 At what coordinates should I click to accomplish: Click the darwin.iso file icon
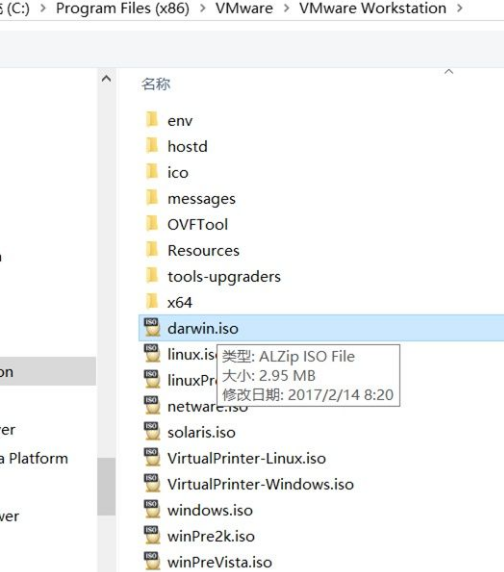[x=152, y=327]
